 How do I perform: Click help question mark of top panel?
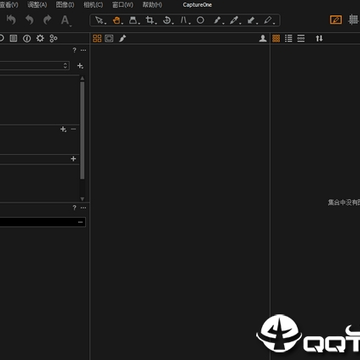(x=74, y=50)
